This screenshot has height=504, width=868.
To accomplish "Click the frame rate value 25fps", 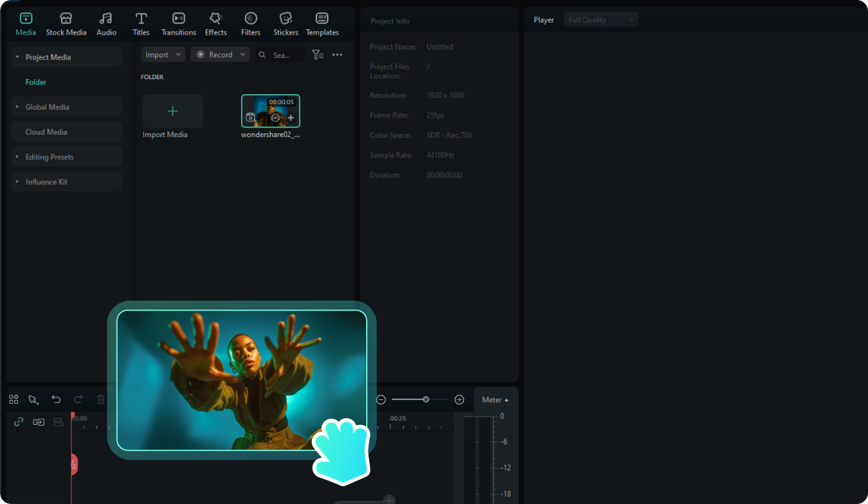I will [x=435, y=115].
